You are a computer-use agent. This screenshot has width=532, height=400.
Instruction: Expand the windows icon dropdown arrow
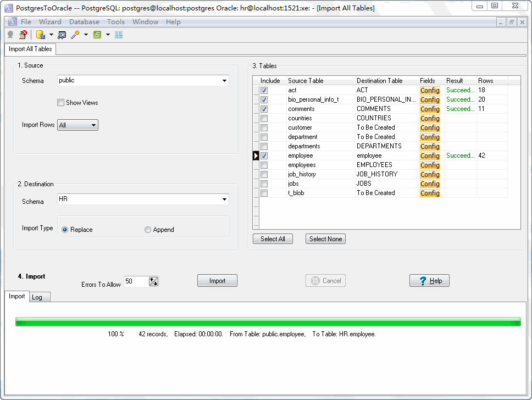[108, 35]
